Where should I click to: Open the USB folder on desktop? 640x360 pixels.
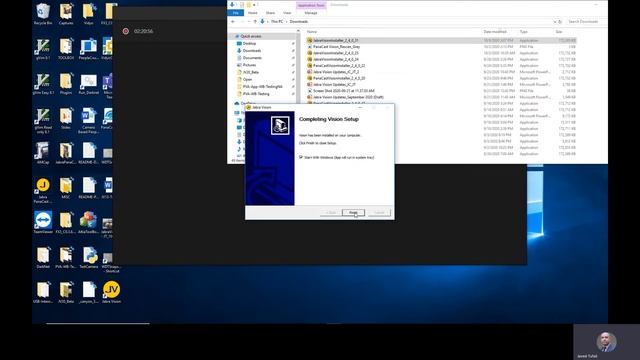pyautogui.click(x=43, y=292)
